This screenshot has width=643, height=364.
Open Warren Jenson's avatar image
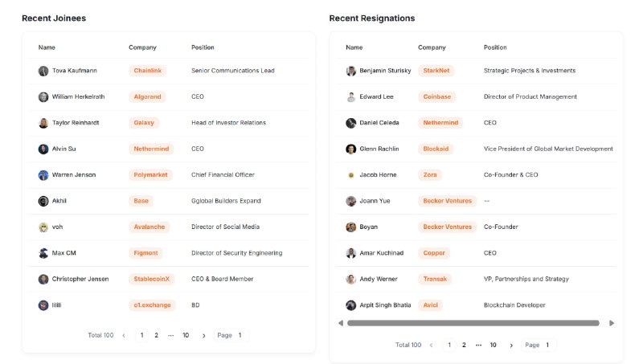tap(43, 175)
